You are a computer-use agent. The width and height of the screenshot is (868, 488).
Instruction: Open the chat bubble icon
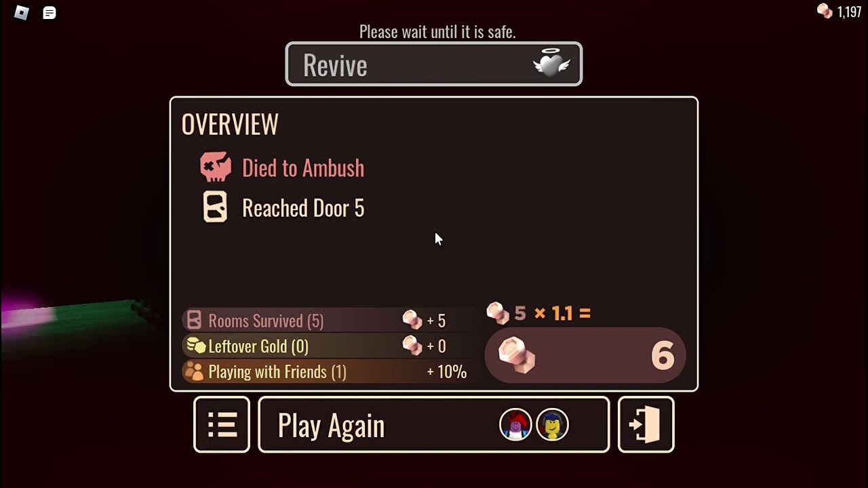pos(50,13)
